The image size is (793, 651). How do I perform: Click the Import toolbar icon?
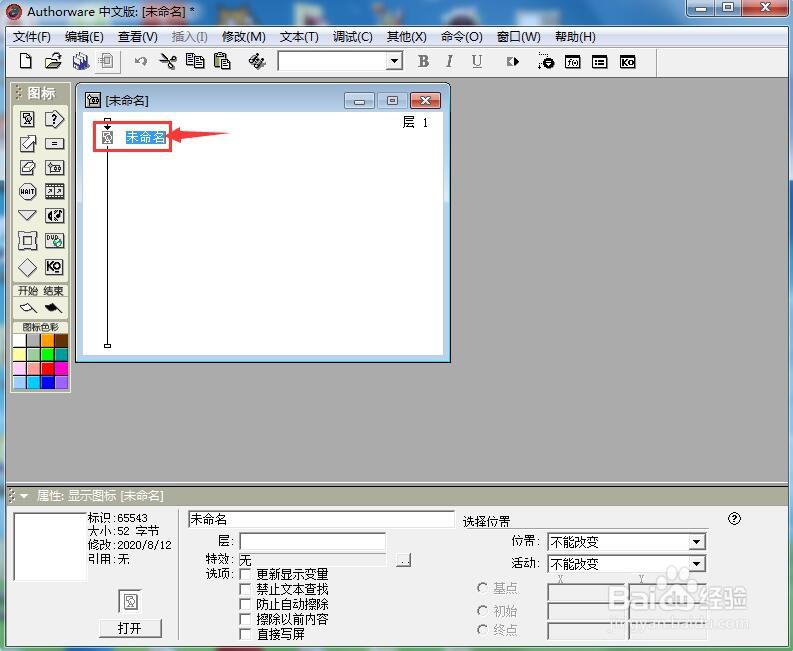click(107, 61)
